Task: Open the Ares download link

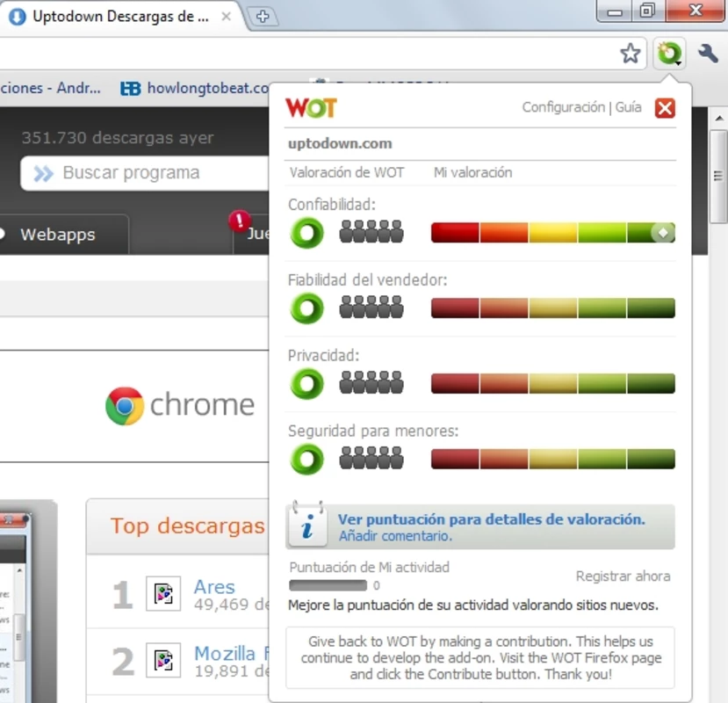Action: [x=214, y=587]
